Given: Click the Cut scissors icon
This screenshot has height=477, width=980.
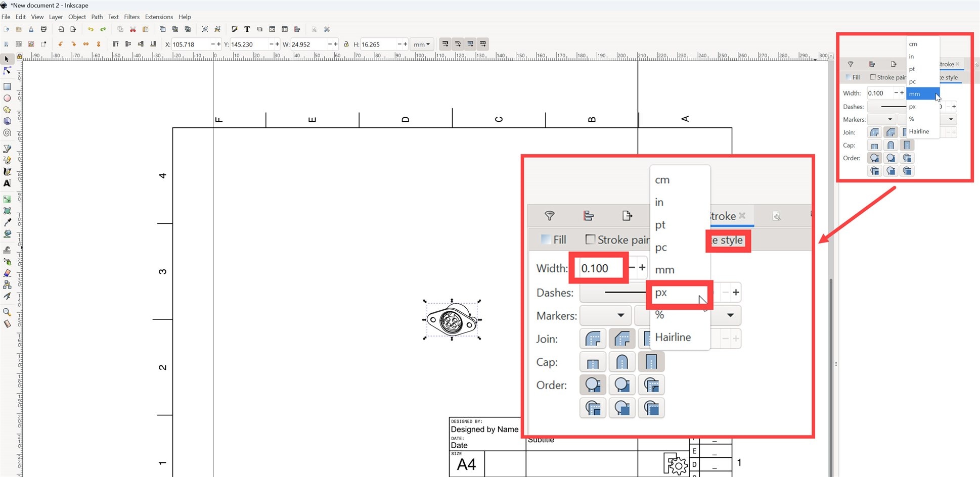Looking at the screenshot, I should tap(132, 29).
